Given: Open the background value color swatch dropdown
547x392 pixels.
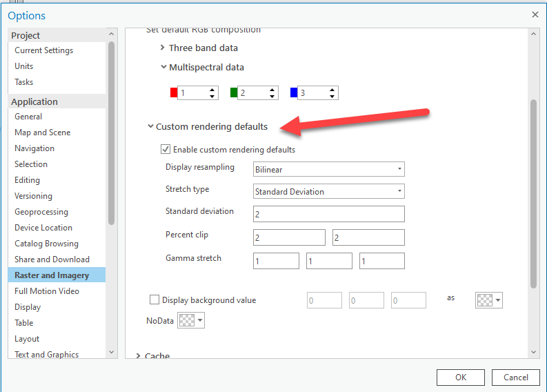Looking at the screenshot, I should click(489, 300).
